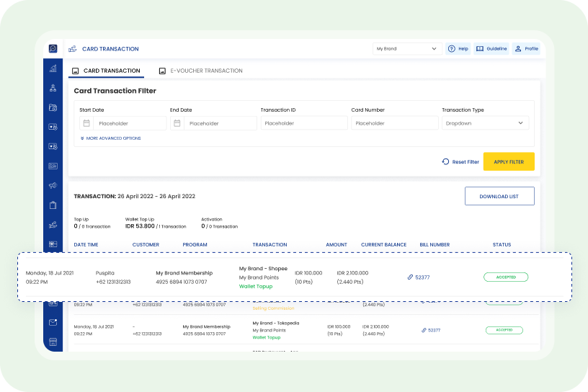The width and height of the screenshot is (588, 392).
Task: Switch to the Card Transaction tab
Action: (106, 71)
